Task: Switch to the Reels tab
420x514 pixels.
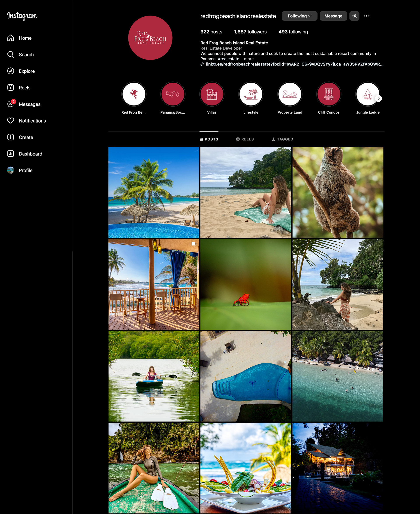Action: (245, 139)
